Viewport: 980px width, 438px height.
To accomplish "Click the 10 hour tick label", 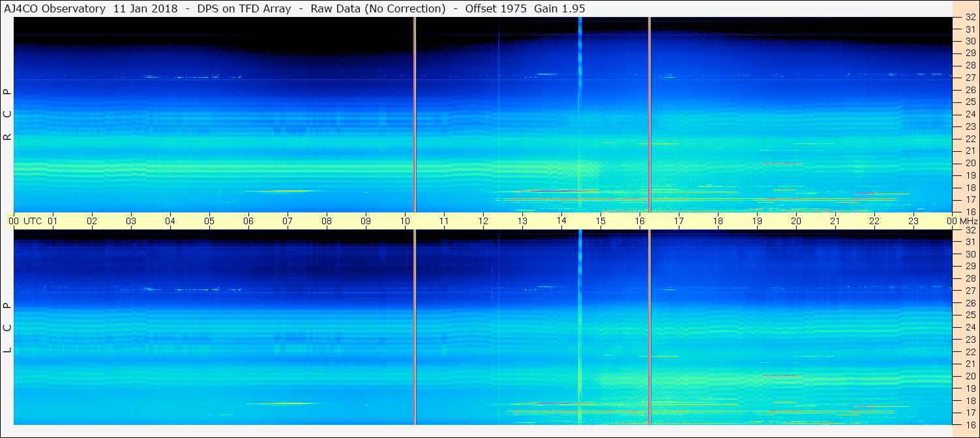I will click(405, 221).
